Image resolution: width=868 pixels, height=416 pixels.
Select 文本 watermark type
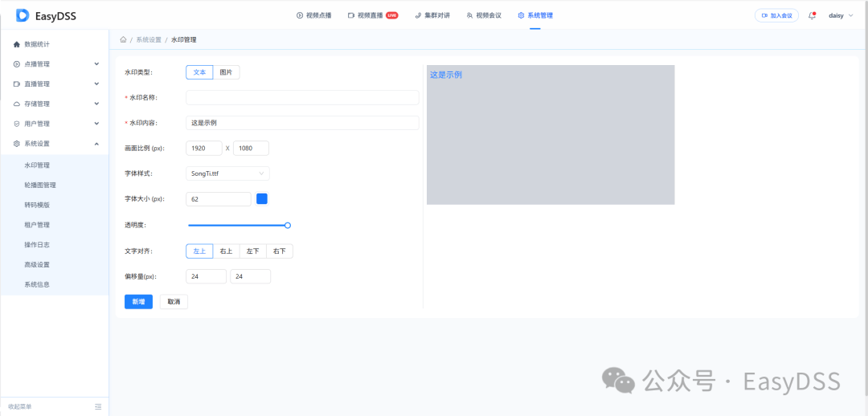pos(199,72)
